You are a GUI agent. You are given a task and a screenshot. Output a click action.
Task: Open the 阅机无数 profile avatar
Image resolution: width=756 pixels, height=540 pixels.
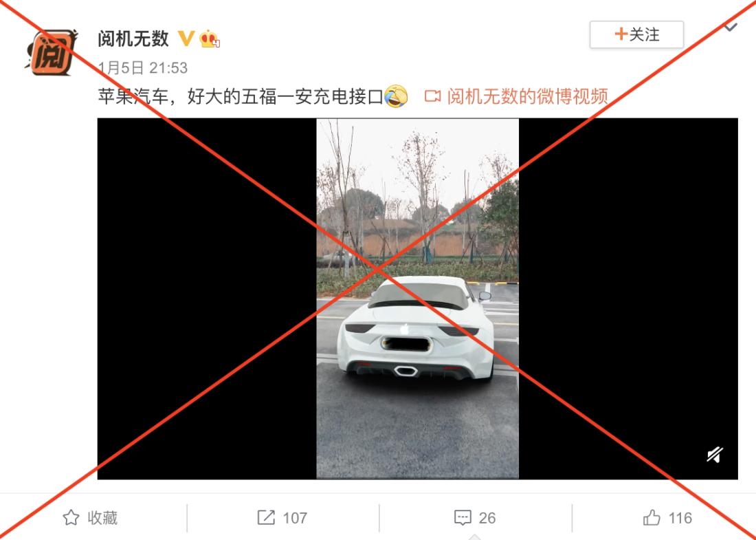click(x=52, y=52)
